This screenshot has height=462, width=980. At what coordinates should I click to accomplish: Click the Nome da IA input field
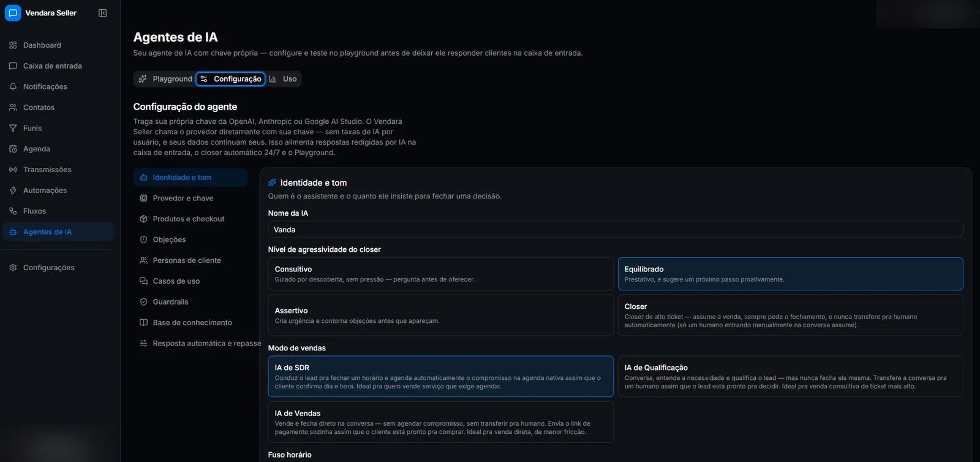point(616,230)
